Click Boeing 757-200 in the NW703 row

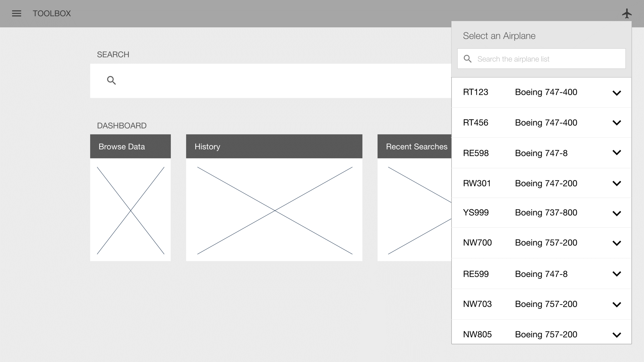[x=546, y=304]
